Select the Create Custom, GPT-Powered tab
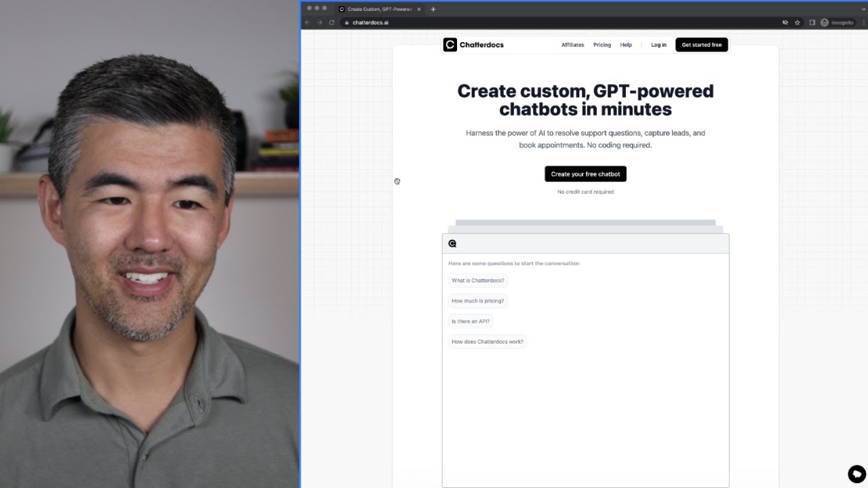 pos(380,9)
